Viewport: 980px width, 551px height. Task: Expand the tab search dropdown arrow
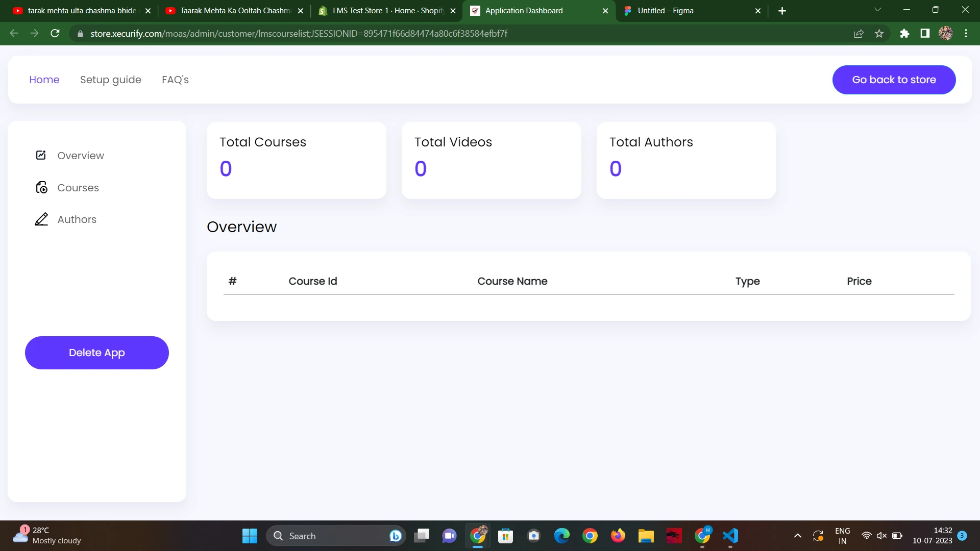click(877, 10)
